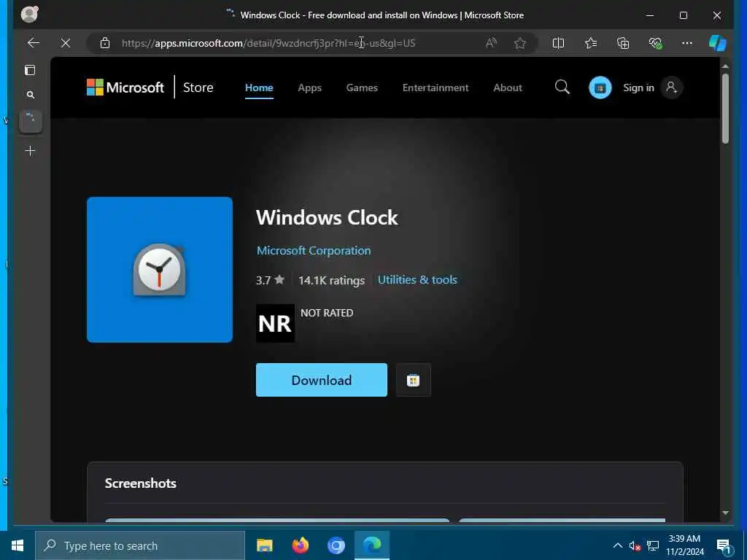
Task: Open Firefox from taskbar
Action: (300, 545)
